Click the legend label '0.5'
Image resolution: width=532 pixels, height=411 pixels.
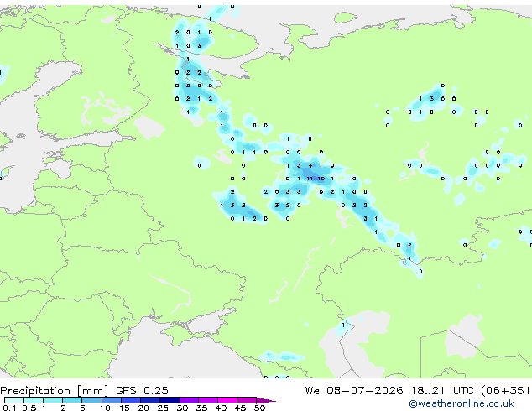tap(29, 408)
